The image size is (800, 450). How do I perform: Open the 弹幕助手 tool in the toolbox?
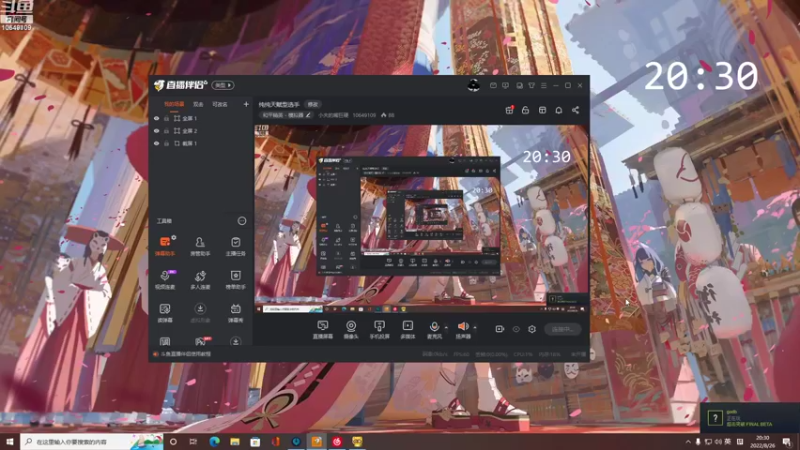pos(165,246)
